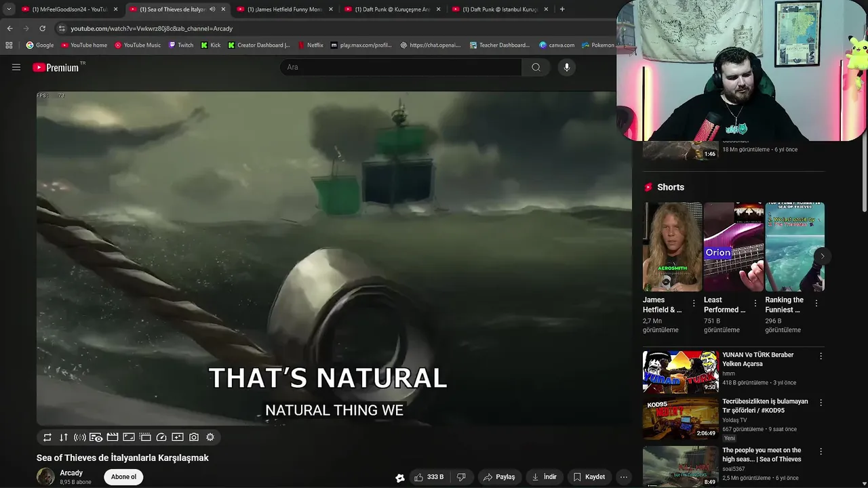Click the search magnifier button
Viewport: 868px width, 488px height.
pos(536,67)
